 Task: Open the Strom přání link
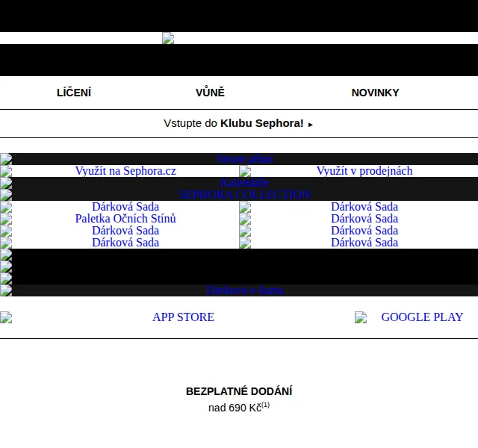tap(245, 159)
